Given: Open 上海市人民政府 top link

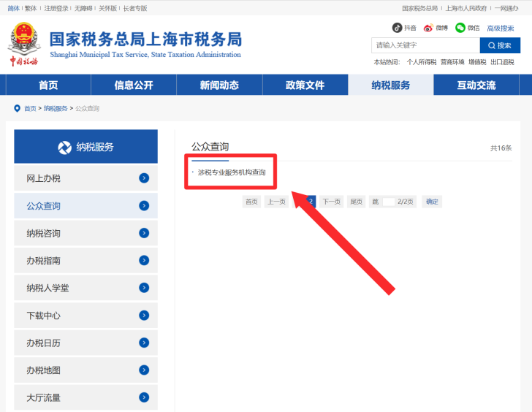Looking at the screenshot, I should coord(465,8).
